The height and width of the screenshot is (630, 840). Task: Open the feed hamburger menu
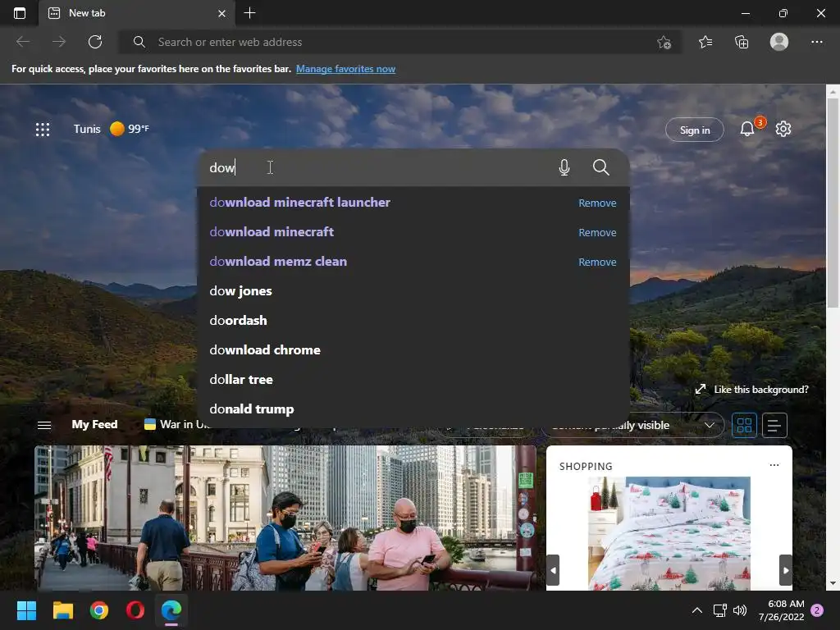click(x=44, y=425)
